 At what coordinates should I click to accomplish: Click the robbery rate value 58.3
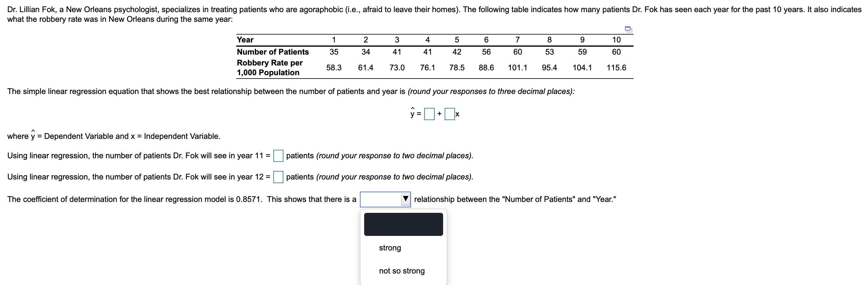[x=333, y=68]
